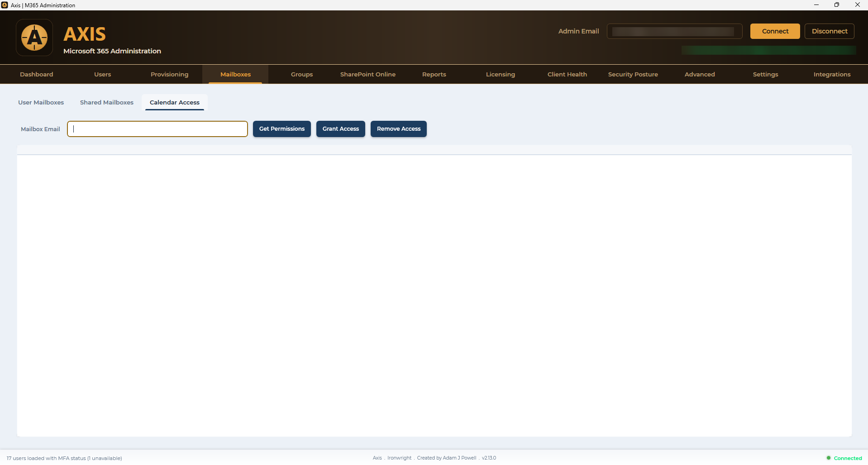The image size is (868, 465).
Task: Open the Security Posture tab
Action: pyautogui.click(x=633, y=74)
